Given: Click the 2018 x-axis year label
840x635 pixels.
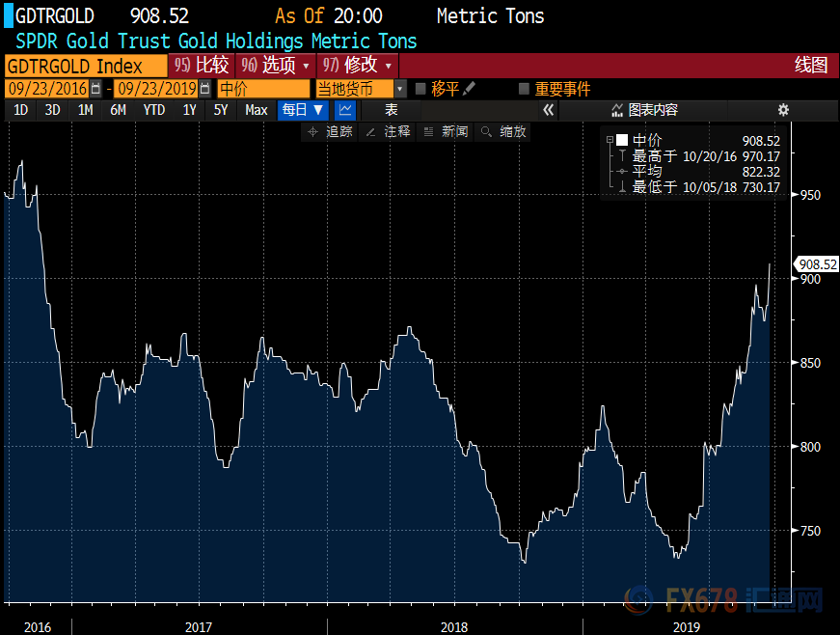Looking at the screenshot, I should (454, 627).
